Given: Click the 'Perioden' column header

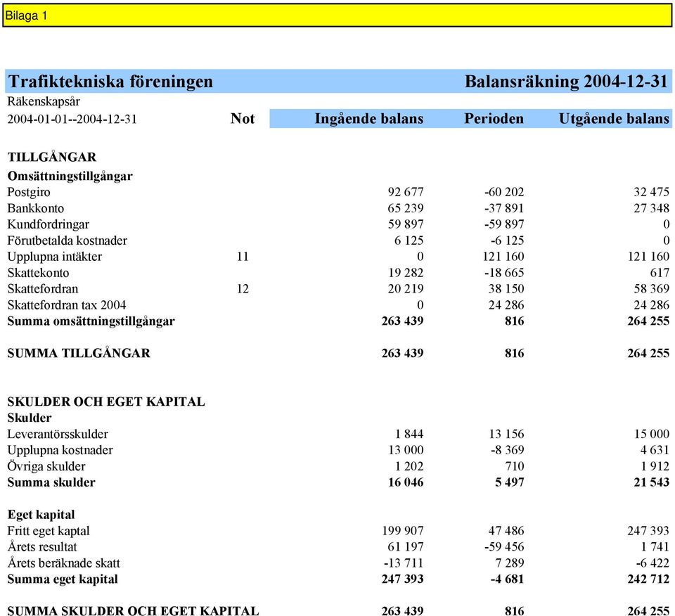Looking at the screenshot, I should (494, 119).
